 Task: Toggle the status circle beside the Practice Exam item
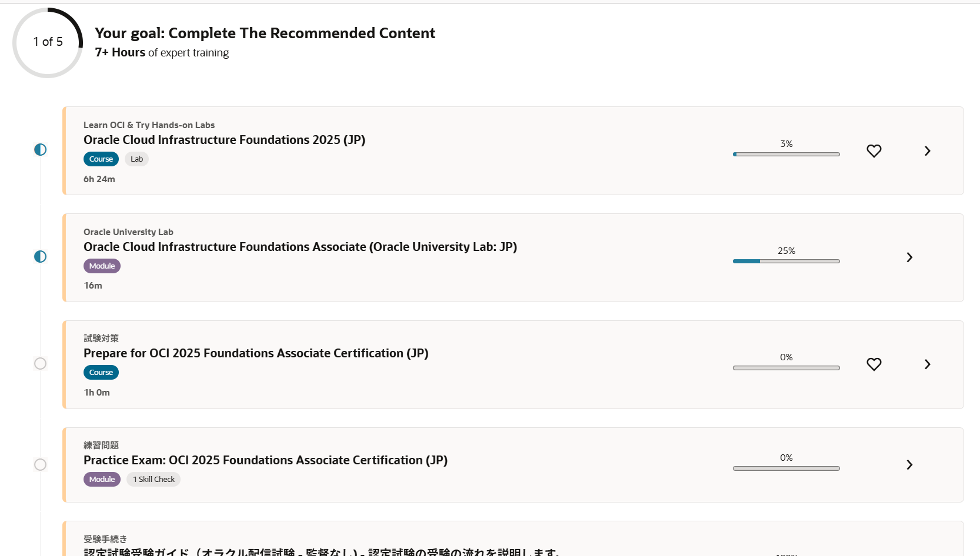point(40,464)
